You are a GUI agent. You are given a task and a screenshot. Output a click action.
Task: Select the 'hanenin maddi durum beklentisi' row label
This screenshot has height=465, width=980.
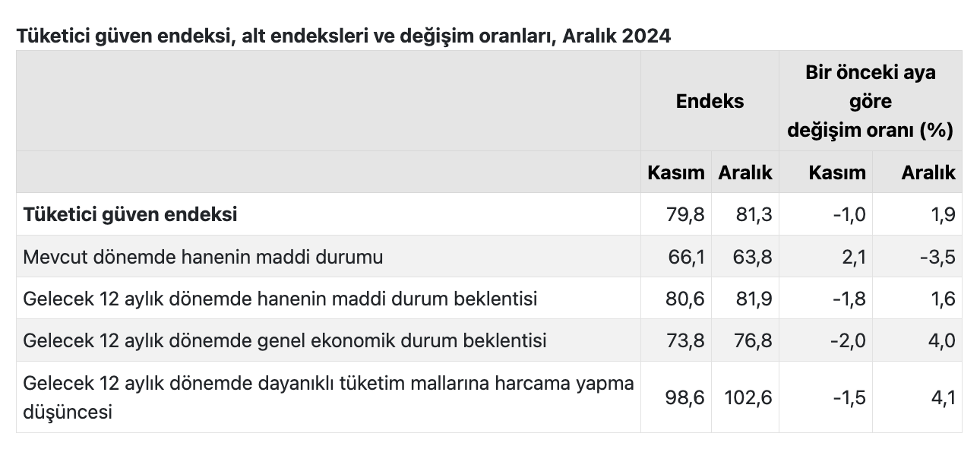tap(280, 299)
